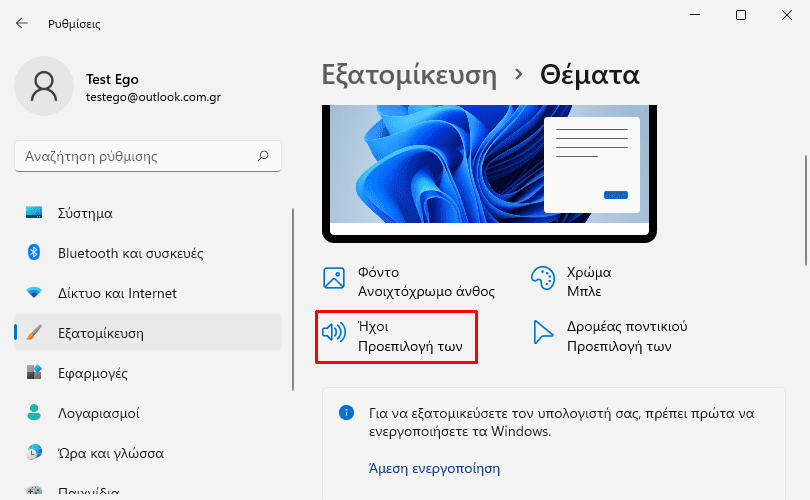Click the Εφαρμογές apps icon
Image resolution: width=810 pixels, height=500 pixels.
[34, 372]
